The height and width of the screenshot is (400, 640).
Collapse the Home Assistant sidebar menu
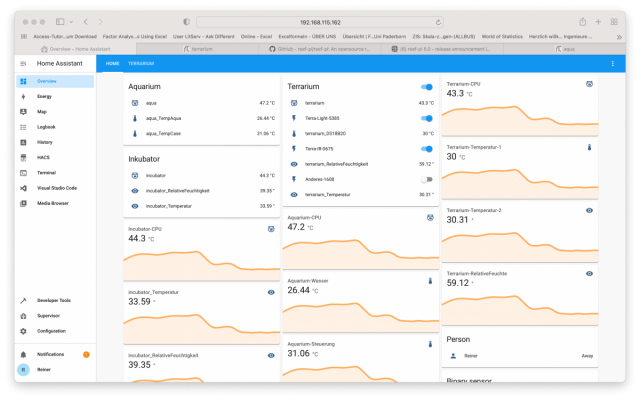pos(23,64)
